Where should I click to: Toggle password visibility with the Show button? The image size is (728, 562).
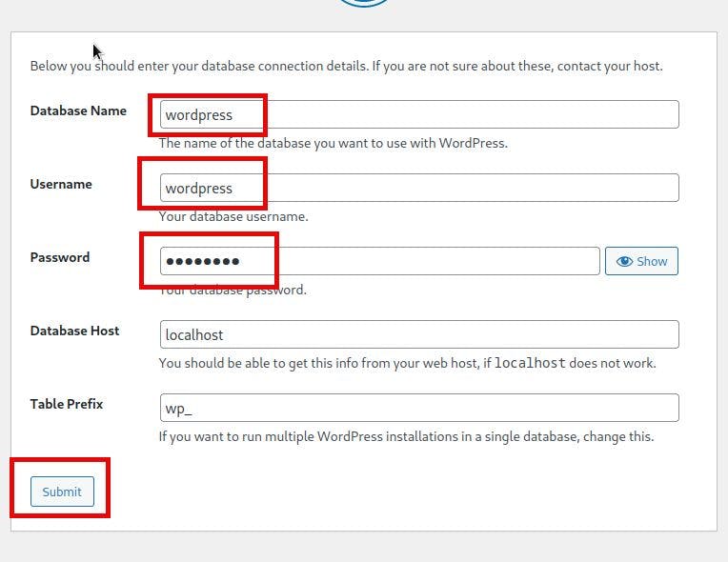pyautogui.click(x=641, y=261)
